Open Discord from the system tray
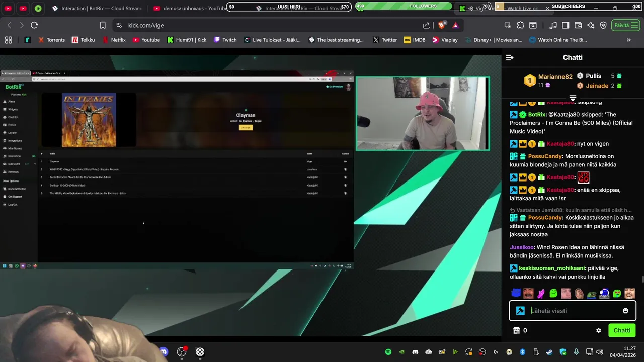644x362 pixels. point(415,352)
